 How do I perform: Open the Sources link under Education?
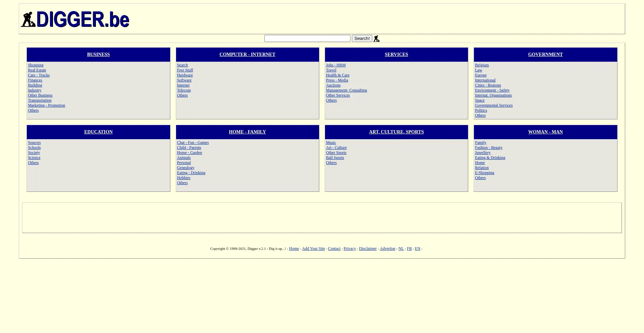click(x=34, y=143)
